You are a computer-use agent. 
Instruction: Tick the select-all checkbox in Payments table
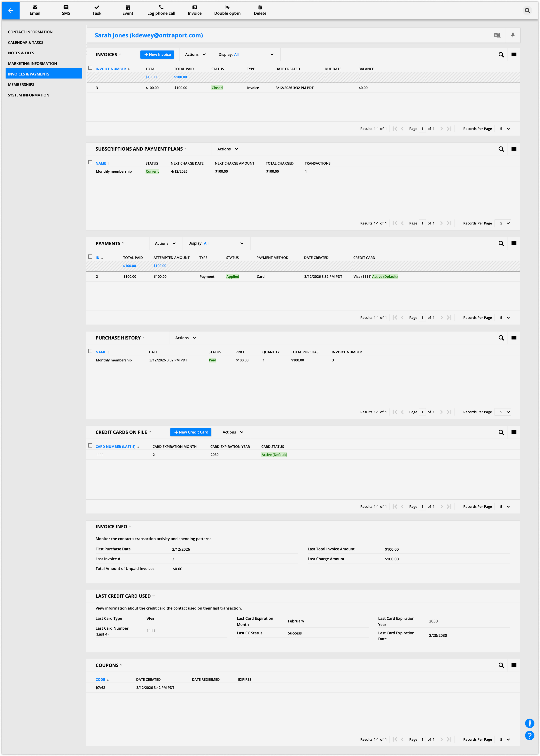(x=90, y=257)
